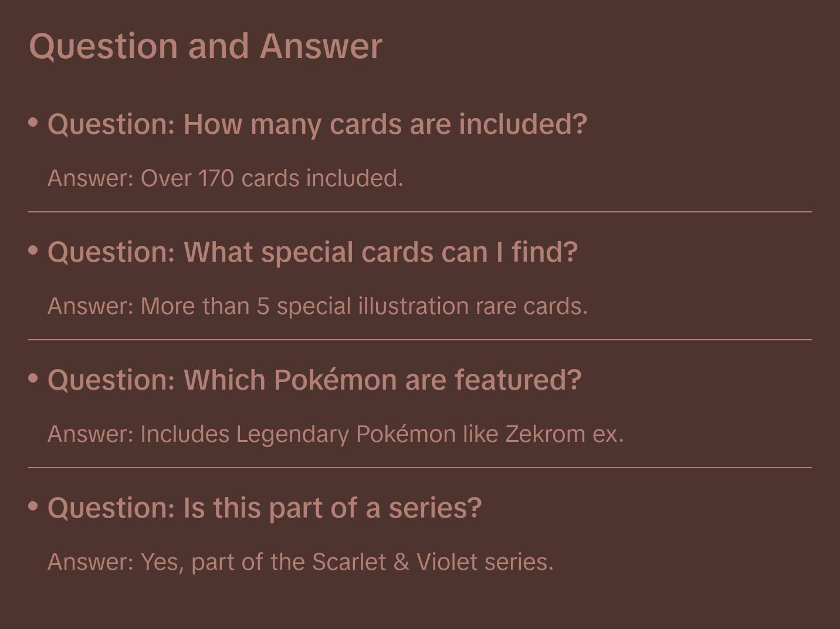
Task: Click the bullet beside the featured Pokémon question
Action: coord(33,378)
